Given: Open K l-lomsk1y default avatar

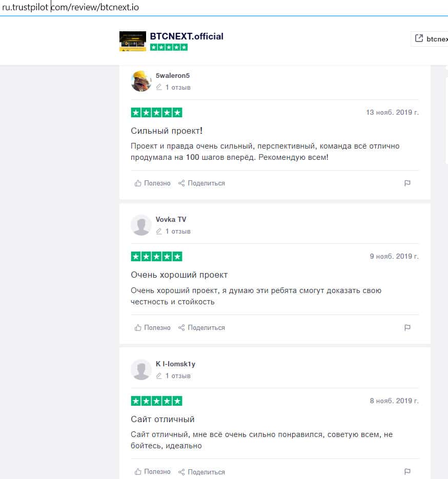Looking at the screenshot, I should click(141, 370).
